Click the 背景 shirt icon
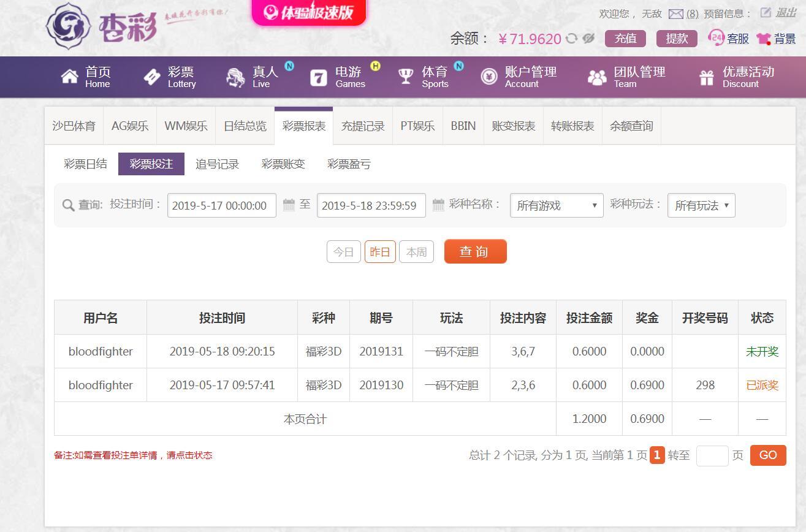This screenshot has width=806, height=532. pos(763,39)
